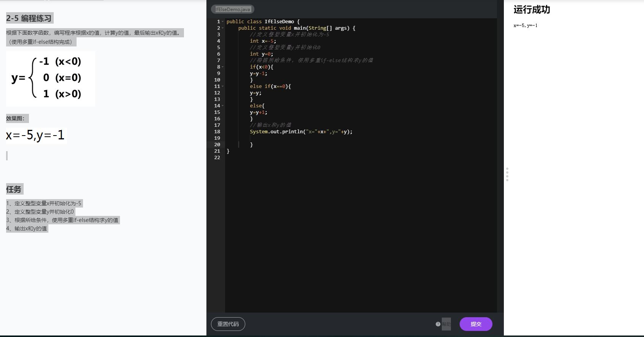Click task 1 定义整型变量x并初始化为-5
Screen dimensions: 644x337
point(44,203)
